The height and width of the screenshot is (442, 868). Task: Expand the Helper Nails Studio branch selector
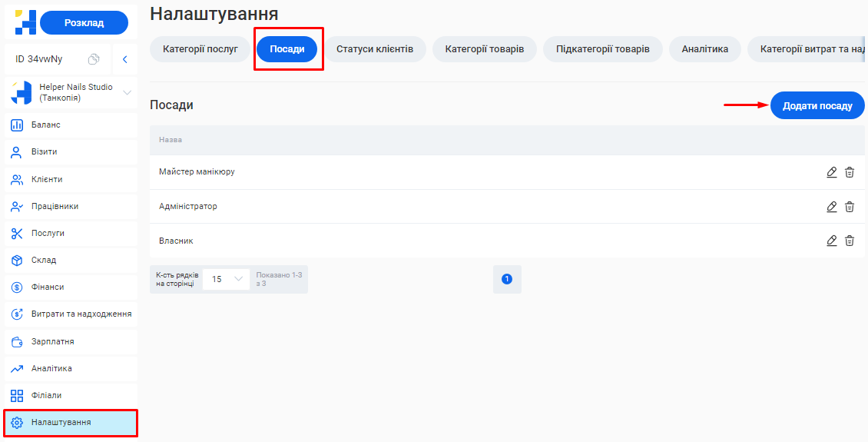[x=128, y=93]
